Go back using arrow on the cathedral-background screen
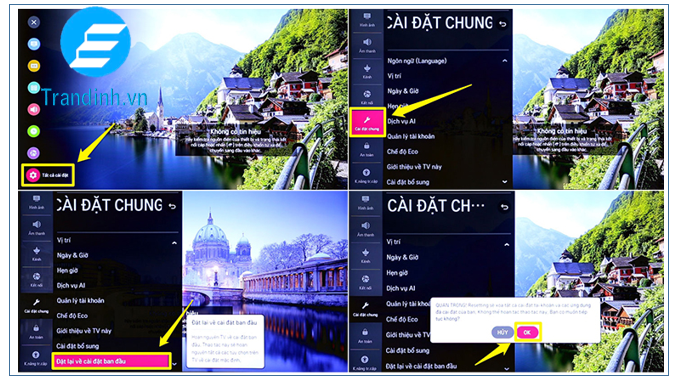Image resolution: width=684 pixels, height=391 pixels. (173, 206)
